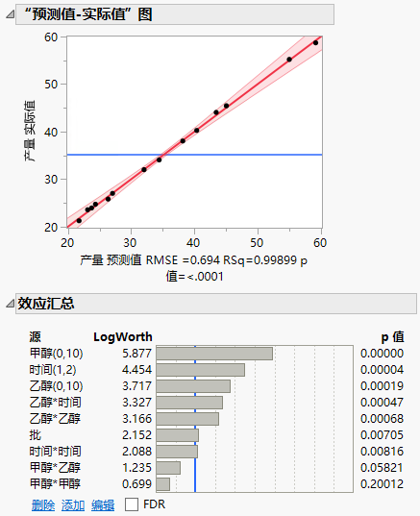Click the LogWorth bar for 甲醇*甲醇
420x516 pixels.
[163, 484]
